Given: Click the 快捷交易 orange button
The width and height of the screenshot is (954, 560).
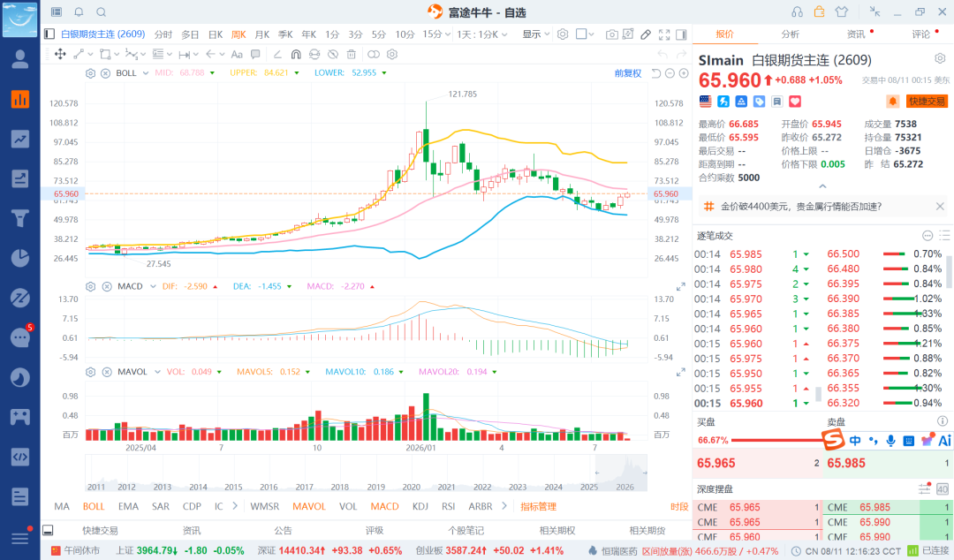Looking at the screenshot, I should pos(927,101).
